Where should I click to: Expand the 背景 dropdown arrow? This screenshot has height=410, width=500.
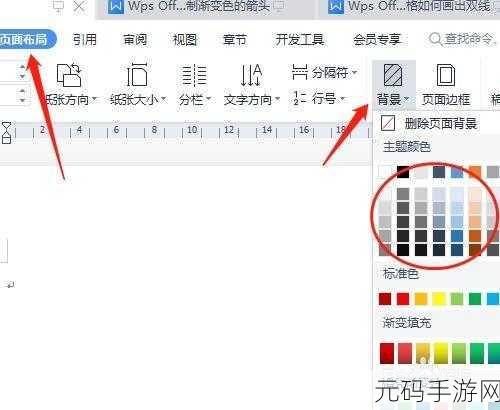[406, 99]
